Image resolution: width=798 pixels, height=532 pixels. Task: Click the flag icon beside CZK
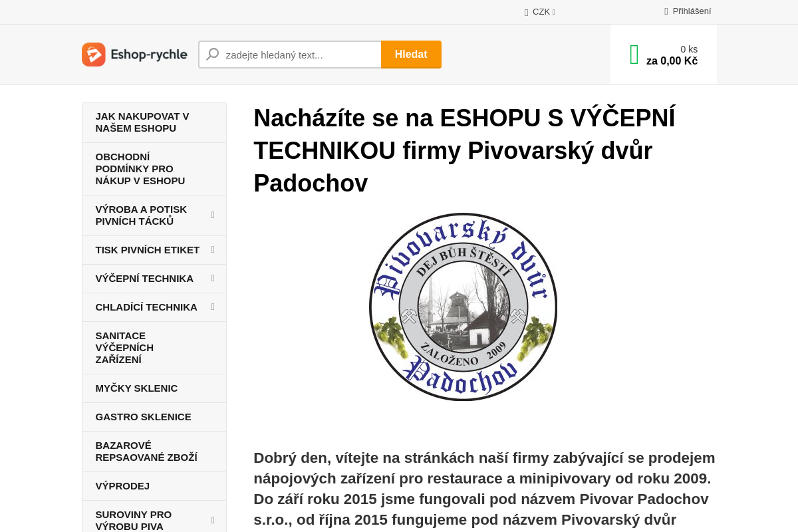(x=525, y=11)
